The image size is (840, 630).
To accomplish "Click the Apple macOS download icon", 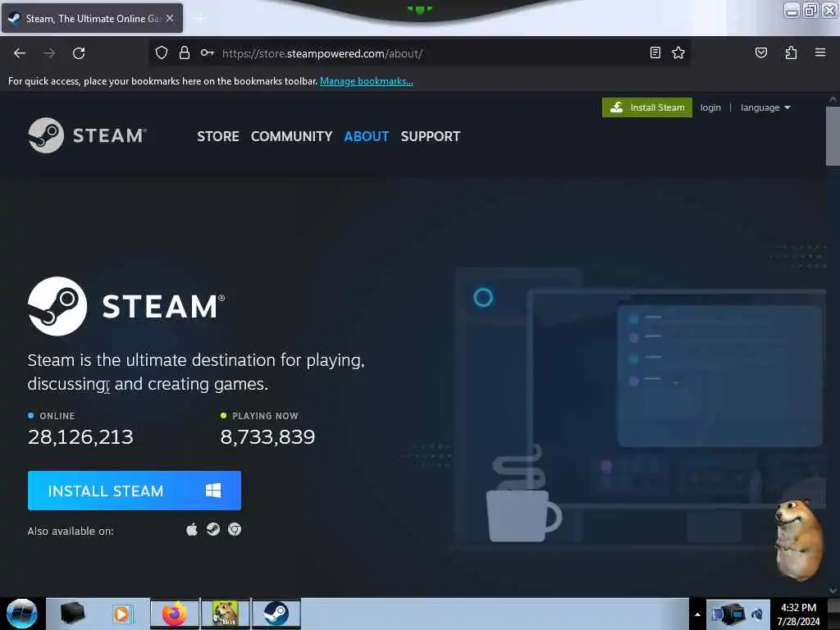I will coord(192,530).
